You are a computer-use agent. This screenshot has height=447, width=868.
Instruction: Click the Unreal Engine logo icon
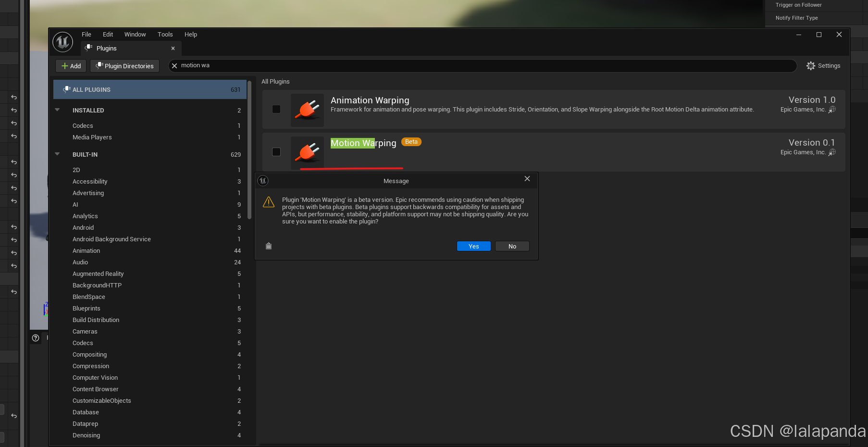[62, 42]
